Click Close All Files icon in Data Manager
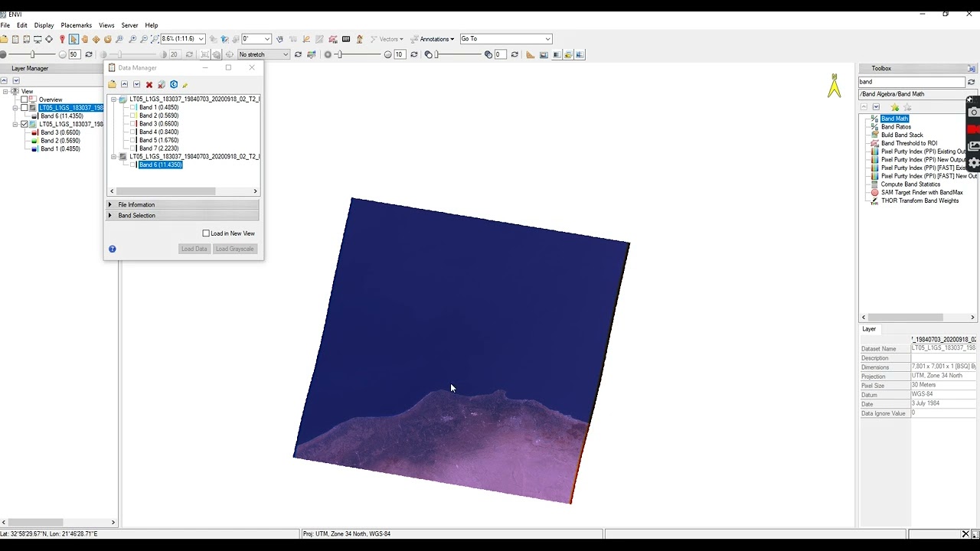The height and width of the screenshot is (551, 980). click(162, 84)
